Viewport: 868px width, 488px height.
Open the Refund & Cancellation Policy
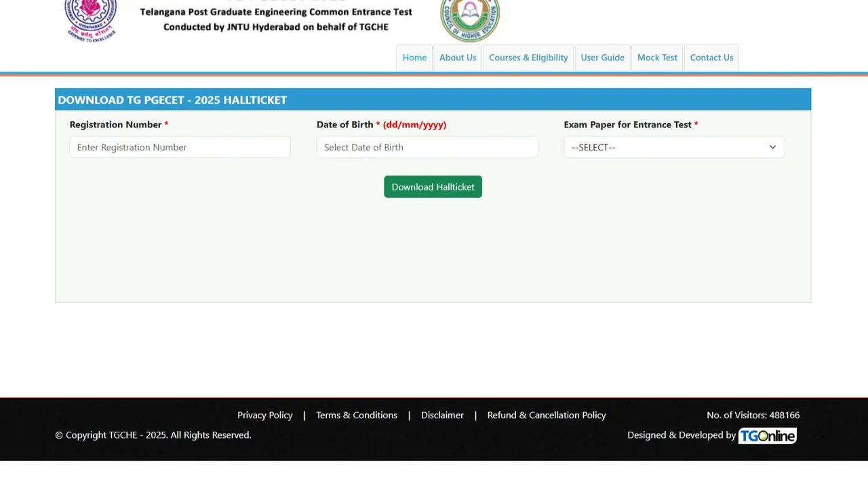coord(547,415)
